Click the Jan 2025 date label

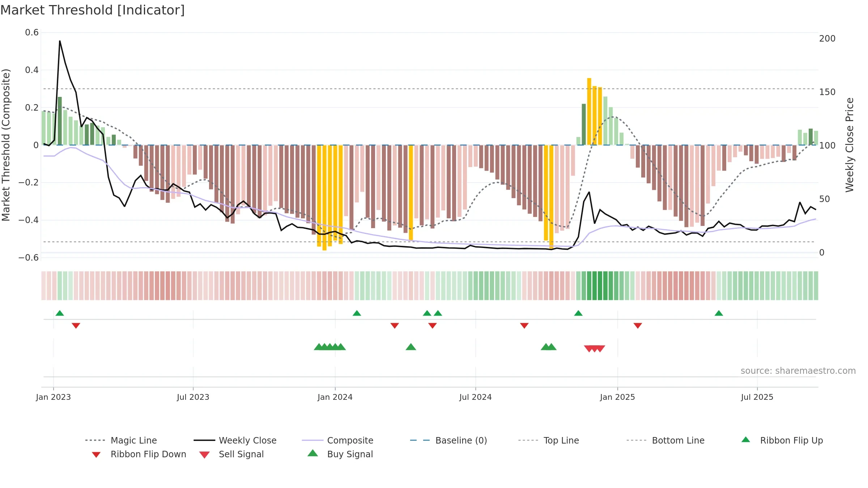coord(618,397)
